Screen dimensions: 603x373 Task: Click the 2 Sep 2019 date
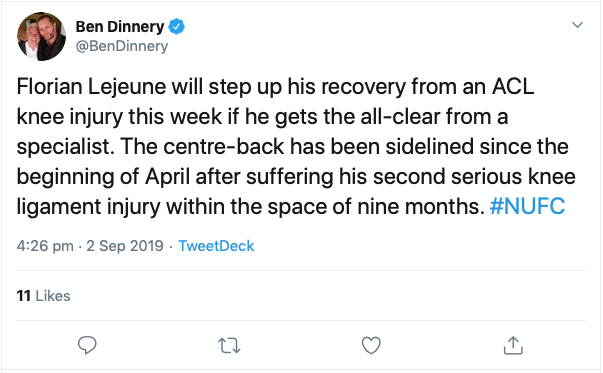tap(125, 246)
